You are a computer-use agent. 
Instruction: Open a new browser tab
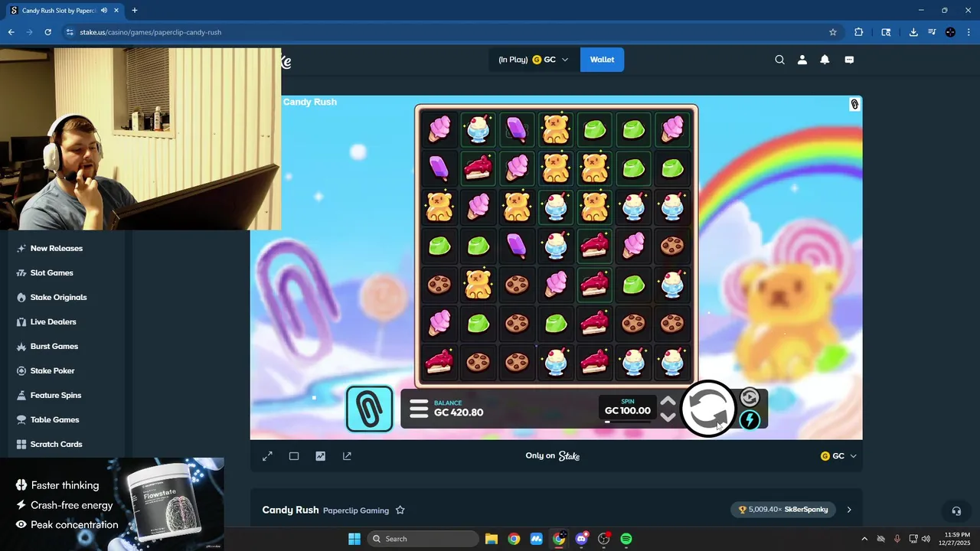coord(135,11)
